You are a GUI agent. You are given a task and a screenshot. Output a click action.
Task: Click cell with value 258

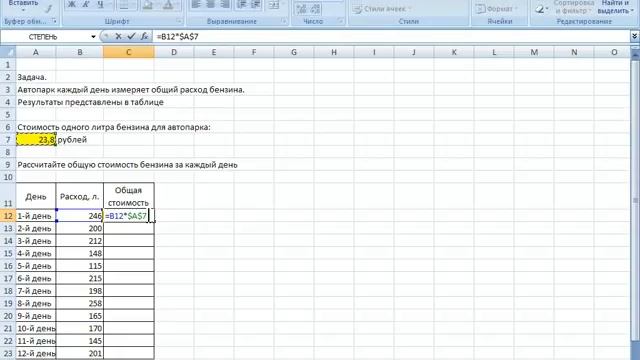tap(80, 303)
